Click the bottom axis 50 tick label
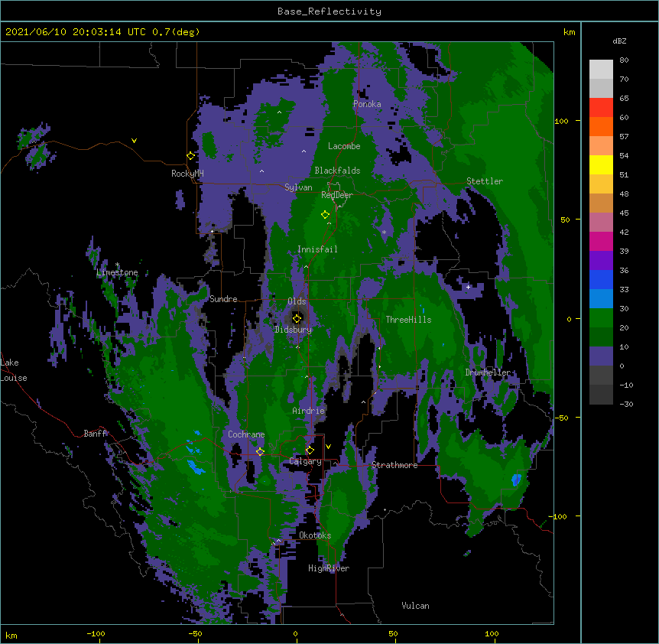The image size is (659, 644). 393,633
